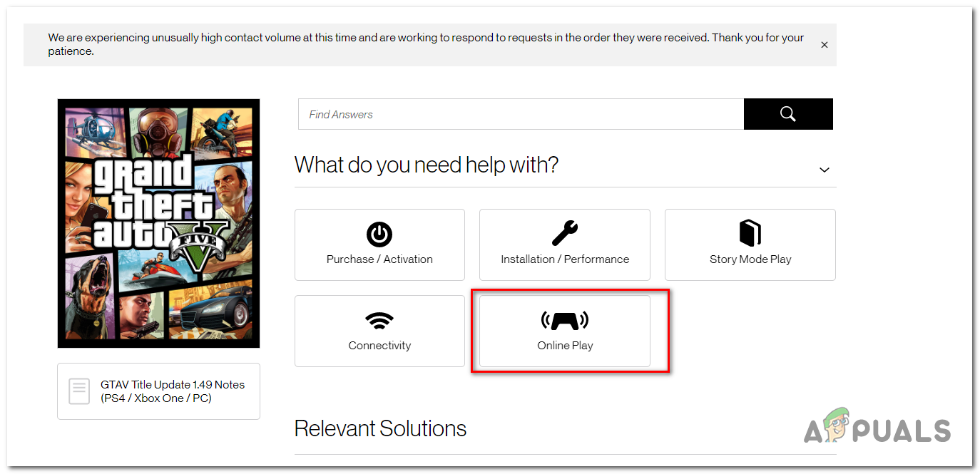Click the book icon for Story Mode Play

pos(750,233)
